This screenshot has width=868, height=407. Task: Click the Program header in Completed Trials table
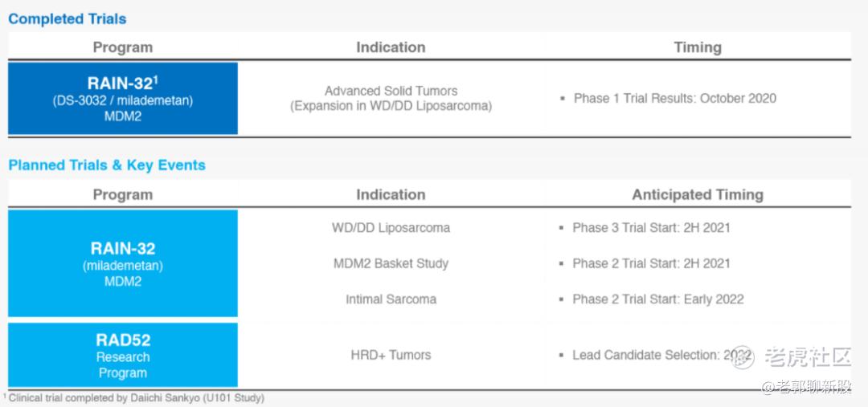pos(123,47)
